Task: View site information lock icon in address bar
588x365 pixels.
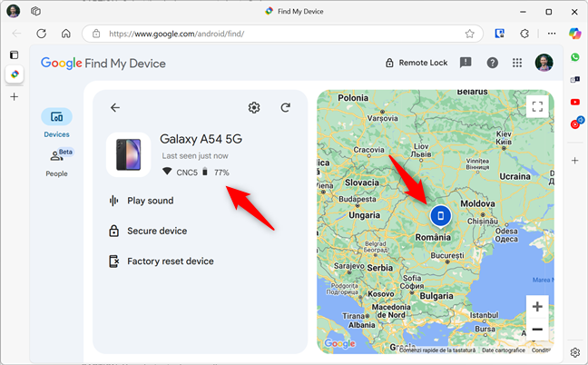Action: point(96,34)
